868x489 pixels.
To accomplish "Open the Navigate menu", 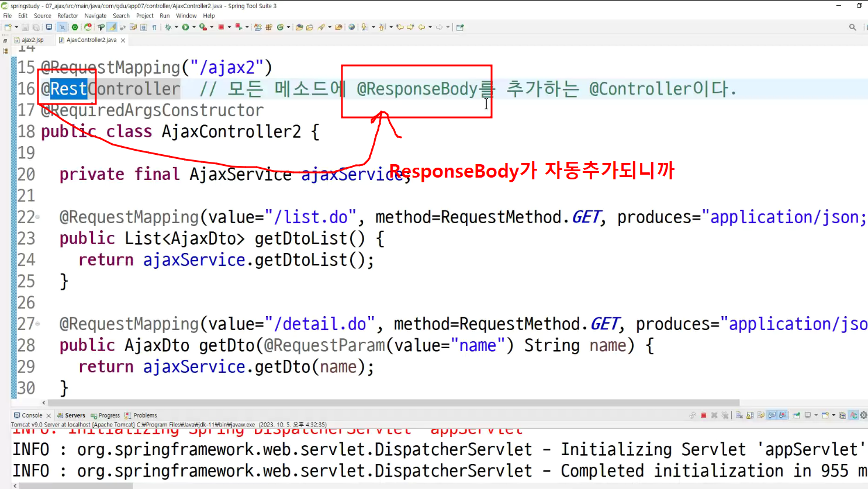I will click(x=95, y=16).
